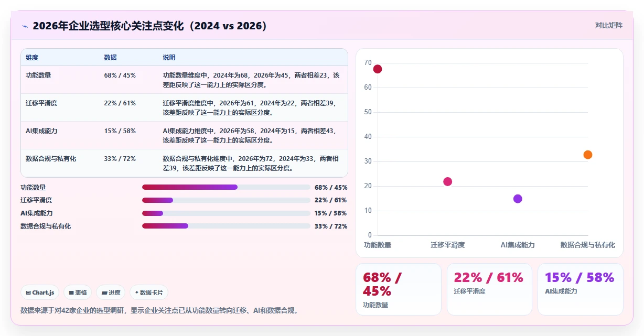This screenshot has width=644, height=336.
Task: Open the 22% / 61% 迁移平滑度 stat card
Action: [x=489, y=289]
